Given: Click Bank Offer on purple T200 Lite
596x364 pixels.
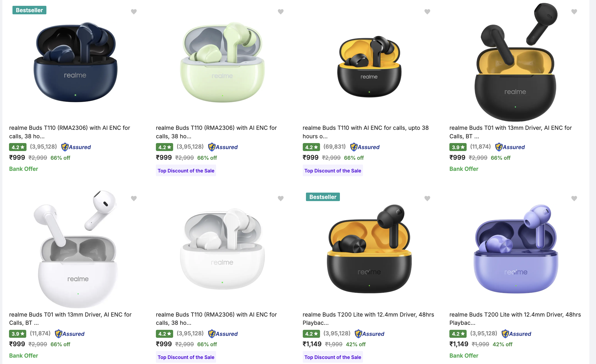Looking at the screenshot, I should point(464,356).
